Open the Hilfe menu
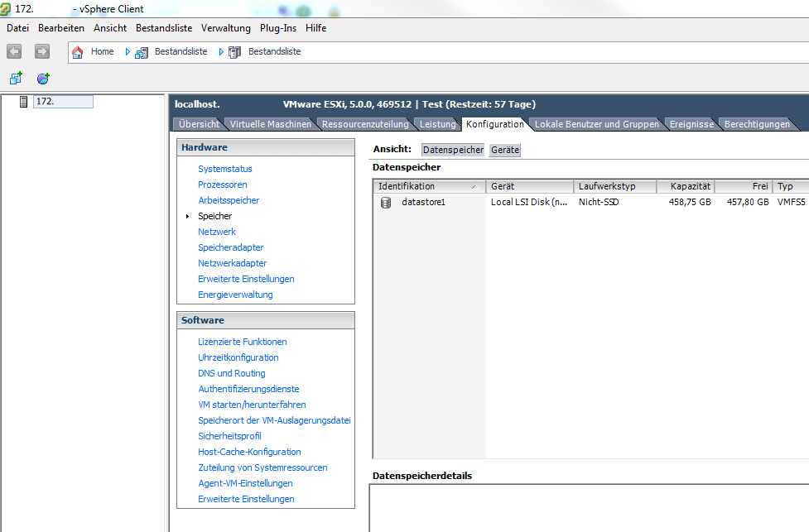The width and height of the screenshot is (809, 532). (x=315, y=28)
